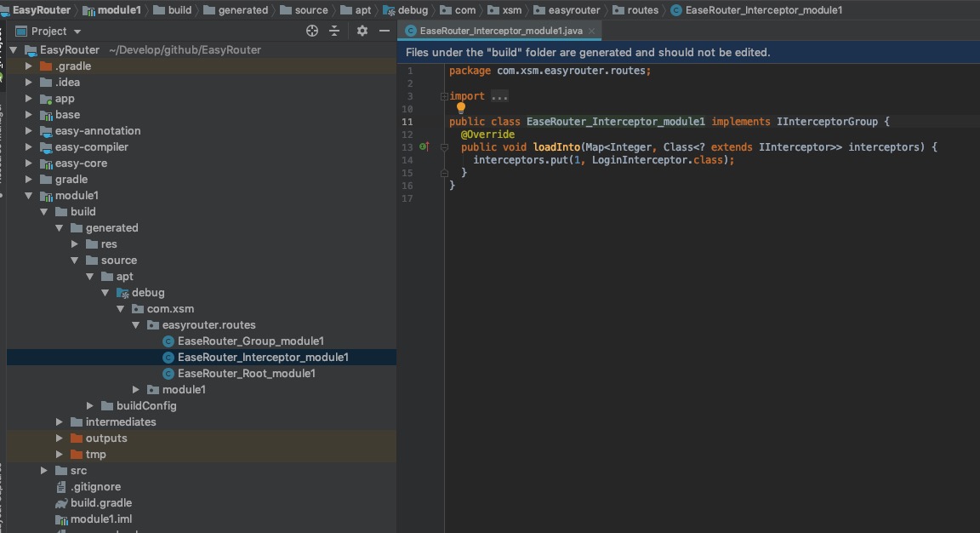The image size is (980, 533).
Task: Hide the Project panel with minus icon
Action: coord(385,31)
